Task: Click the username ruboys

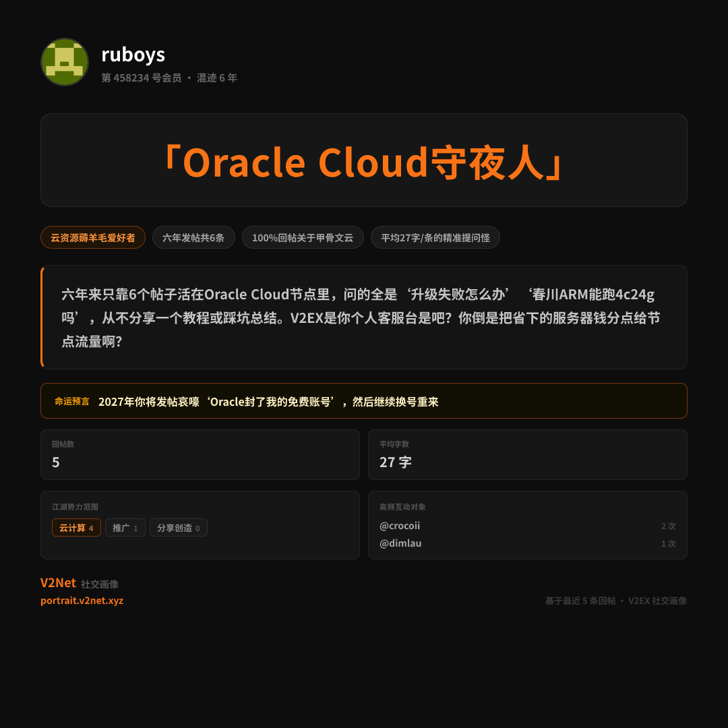Action: tap(133, 55)
